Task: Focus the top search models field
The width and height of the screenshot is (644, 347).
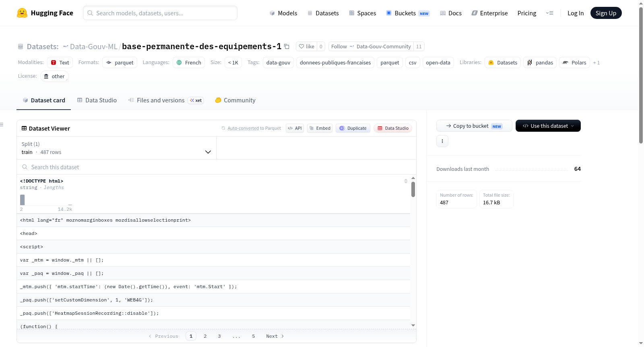Action: [x=160, y=13]
